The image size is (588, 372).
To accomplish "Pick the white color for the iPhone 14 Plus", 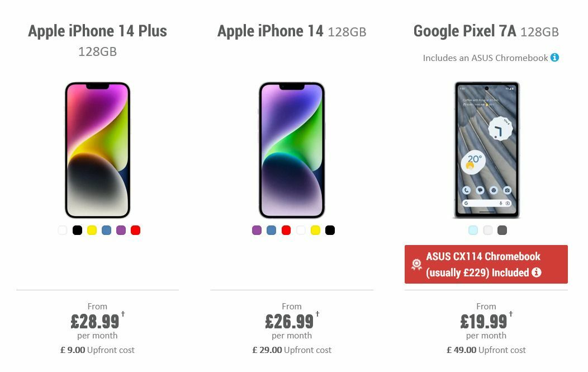I will tap(63, 230).
